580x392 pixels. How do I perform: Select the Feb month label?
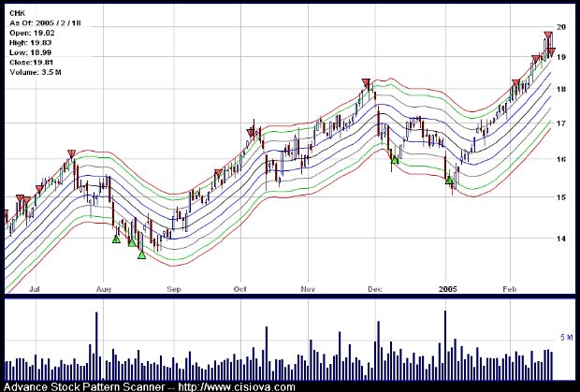[510, 289]
